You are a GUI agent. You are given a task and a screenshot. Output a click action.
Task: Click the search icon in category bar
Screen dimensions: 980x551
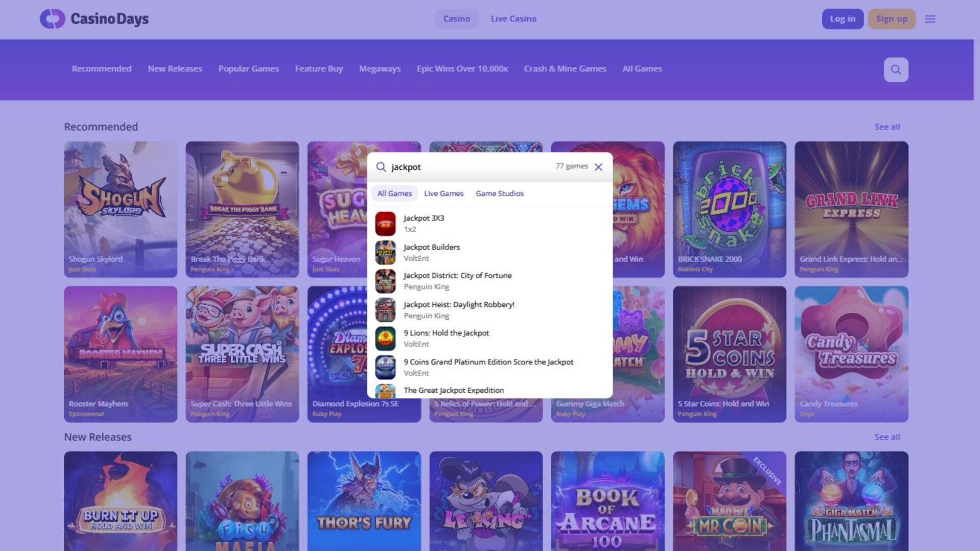coord(896,70)
